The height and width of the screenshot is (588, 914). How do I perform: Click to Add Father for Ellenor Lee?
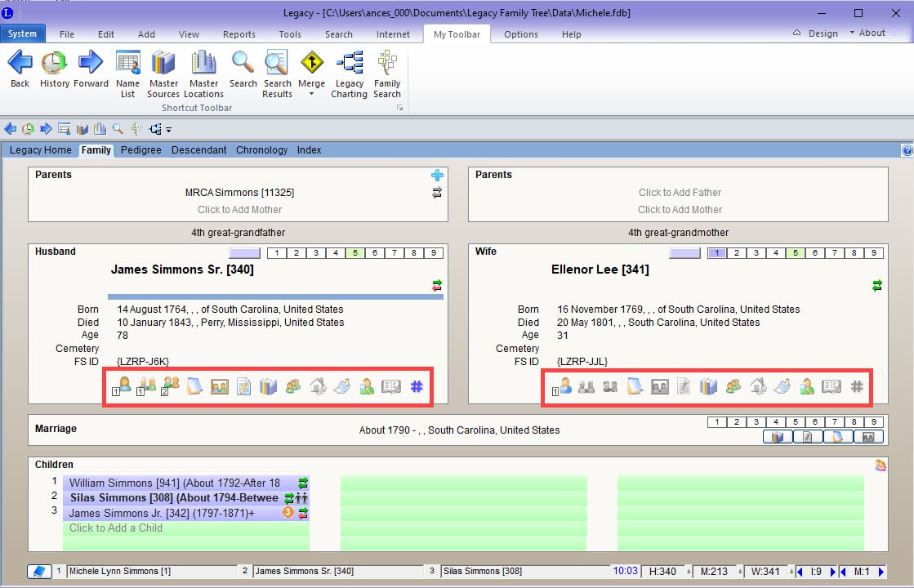point(680,192)
